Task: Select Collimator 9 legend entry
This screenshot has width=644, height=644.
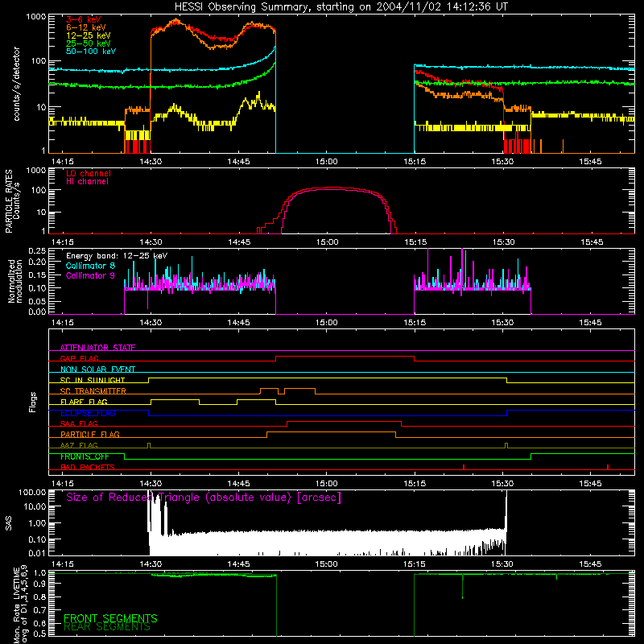Action: tap(90, 275)
